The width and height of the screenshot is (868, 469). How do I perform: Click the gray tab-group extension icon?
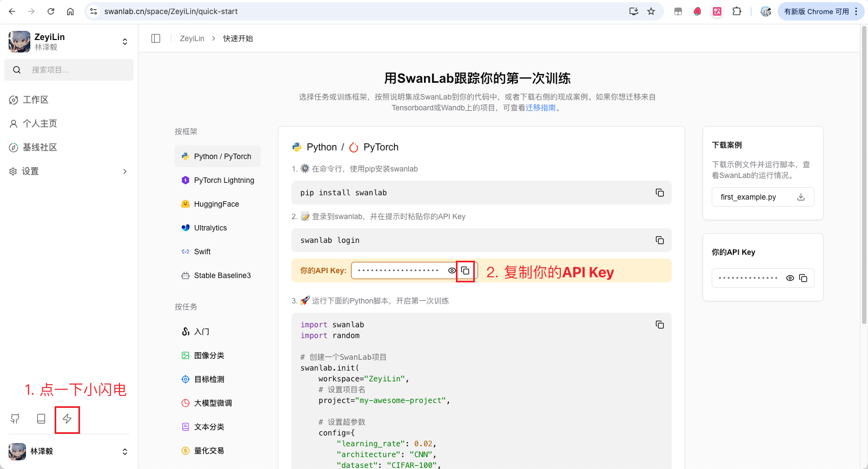pyautogui.click(x=678, y=11)
